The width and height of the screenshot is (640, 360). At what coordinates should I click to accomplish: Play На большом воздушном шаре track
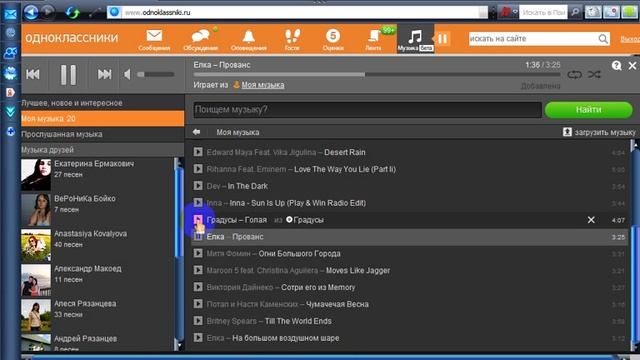coord(198,338)
